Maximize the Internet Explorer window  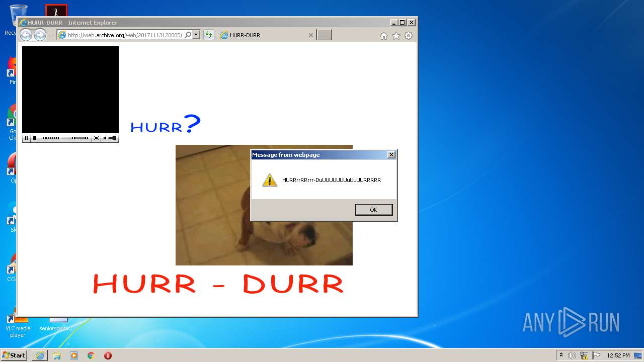402,23
